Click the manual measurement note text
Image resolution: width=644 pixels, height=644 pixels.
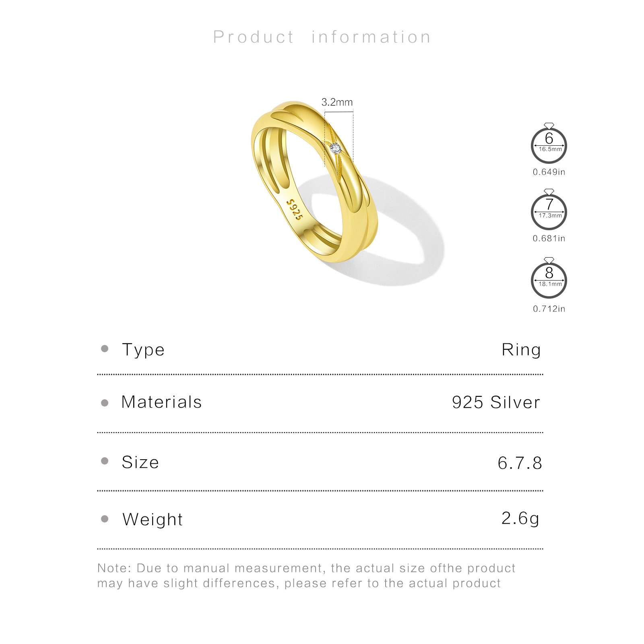(306, 576)
